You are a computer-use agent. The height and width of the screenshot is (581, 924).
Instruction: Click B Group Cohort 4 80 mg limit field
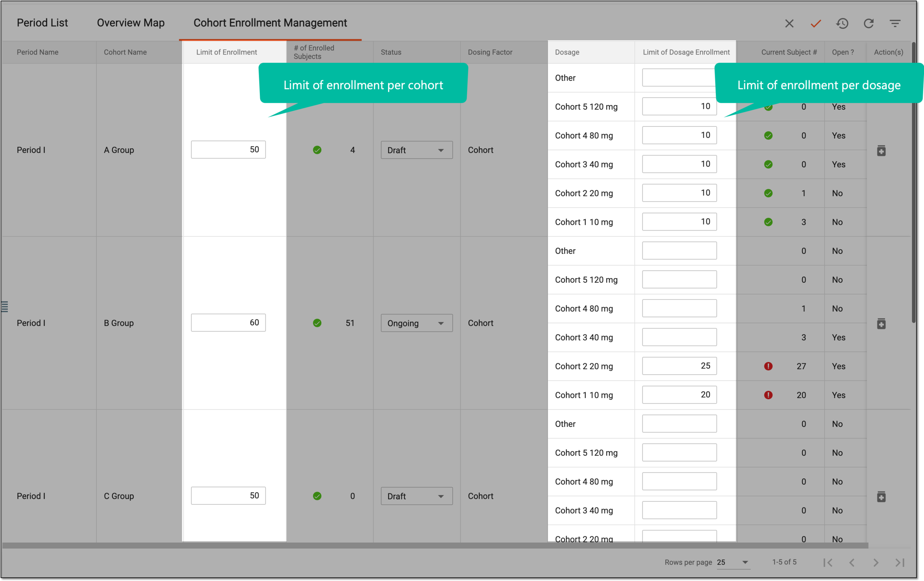click(x=679, y=308)
